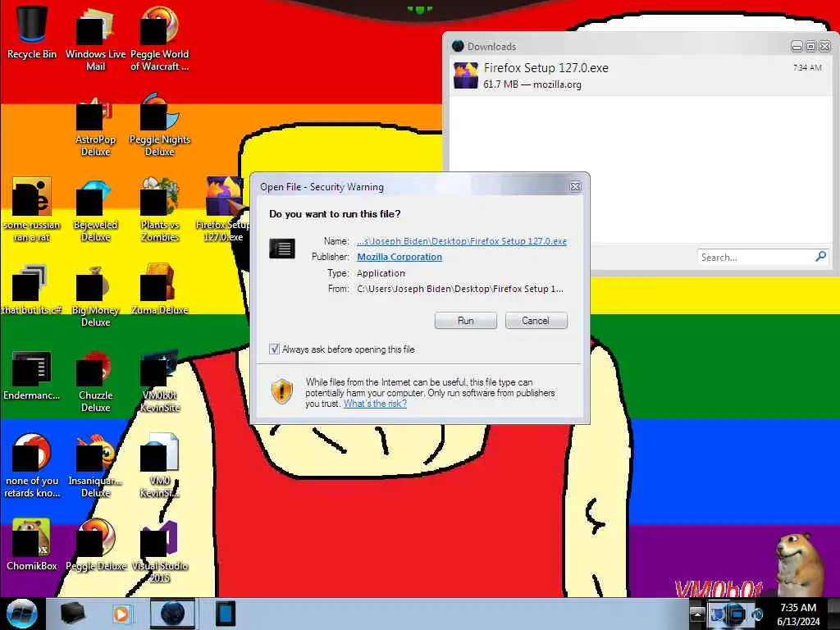Open the Recycle Bin desktop icon
The image size is (840, 630).
point(32,32)
